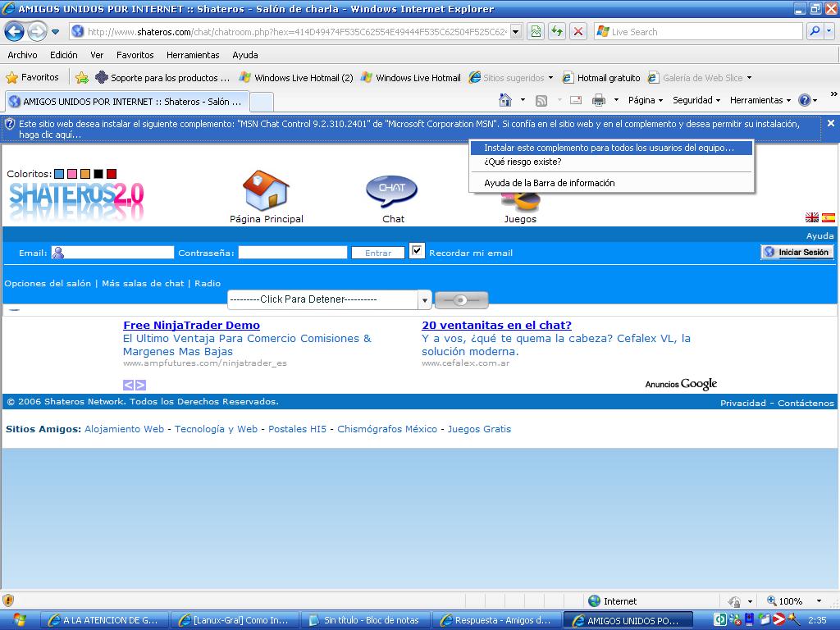Select Instalar este complemento para todos los usuarios
Viewport: 840px width, 630px height.
coord(610,148)
